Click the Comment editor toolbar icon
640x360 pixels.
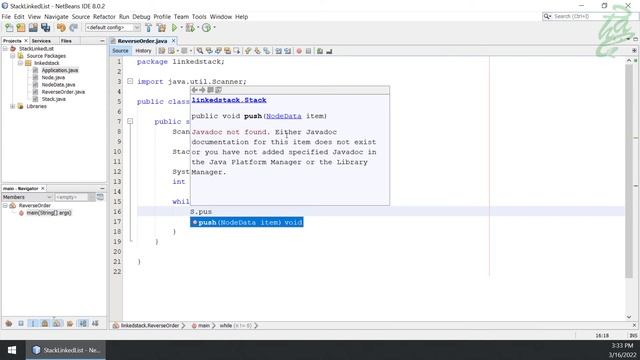(320, 51)
